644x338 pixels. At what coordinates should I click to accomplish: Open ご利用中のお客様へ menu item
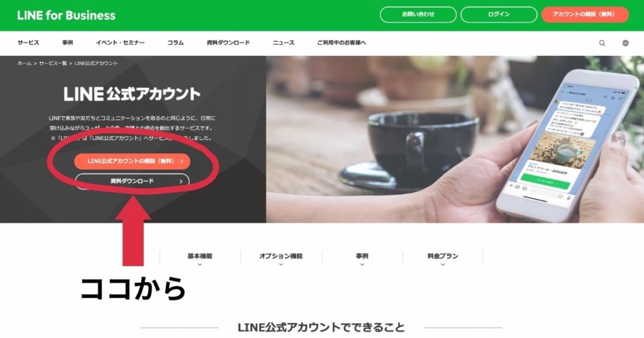341,43
